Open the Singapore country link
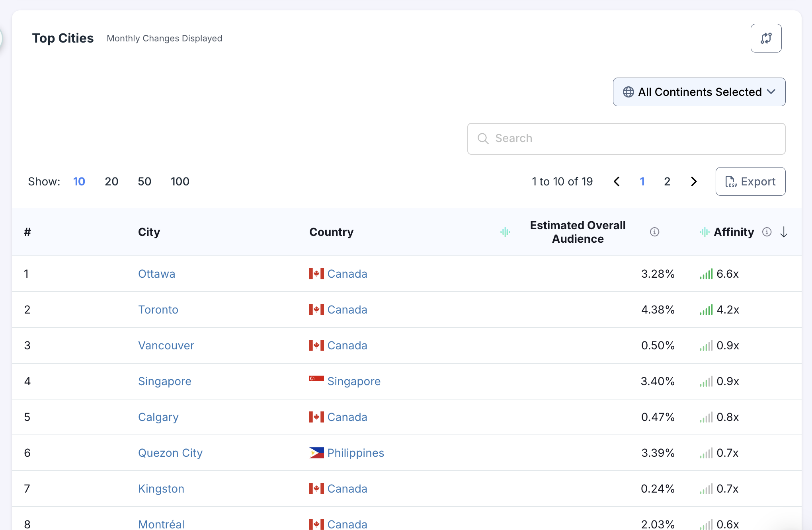Viewport: 812px width, 530px height. pyautogui.click(x=354, y=381)
